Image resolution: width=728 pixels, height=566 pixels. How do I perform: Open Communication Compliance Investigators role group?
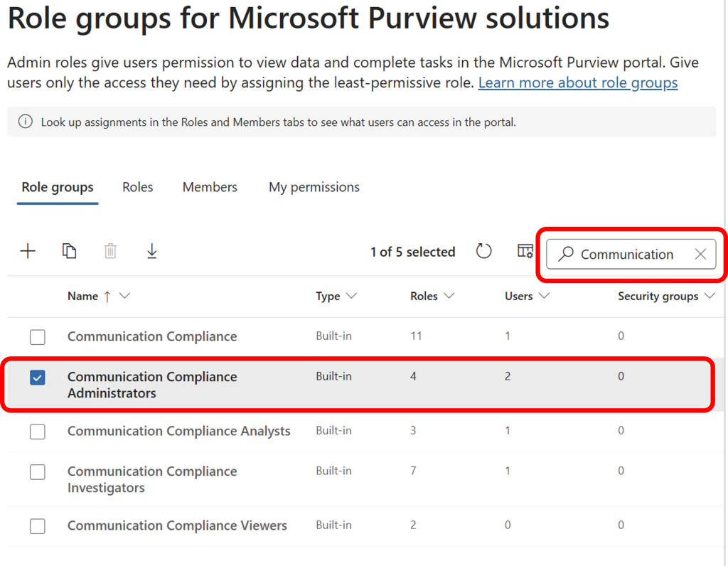152,480
